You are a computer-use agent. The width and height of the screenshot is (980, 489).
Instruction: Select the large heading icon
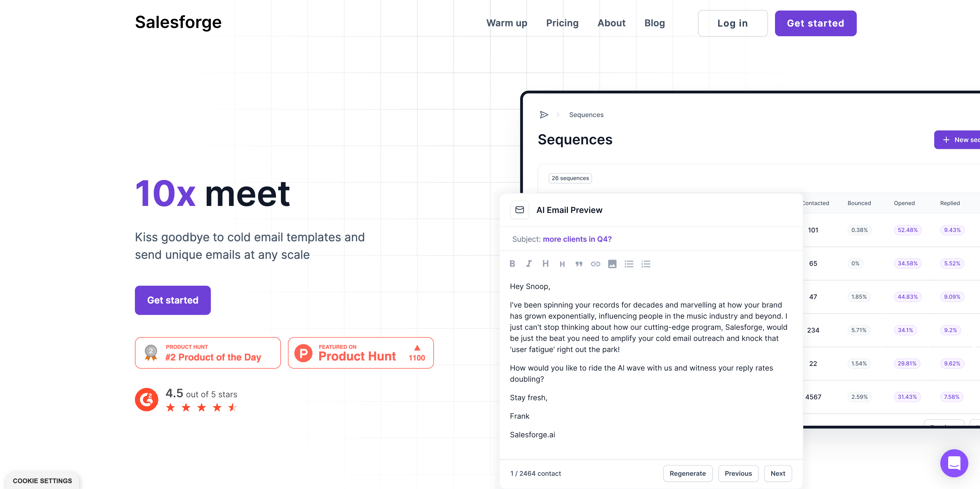pos(545,264)
